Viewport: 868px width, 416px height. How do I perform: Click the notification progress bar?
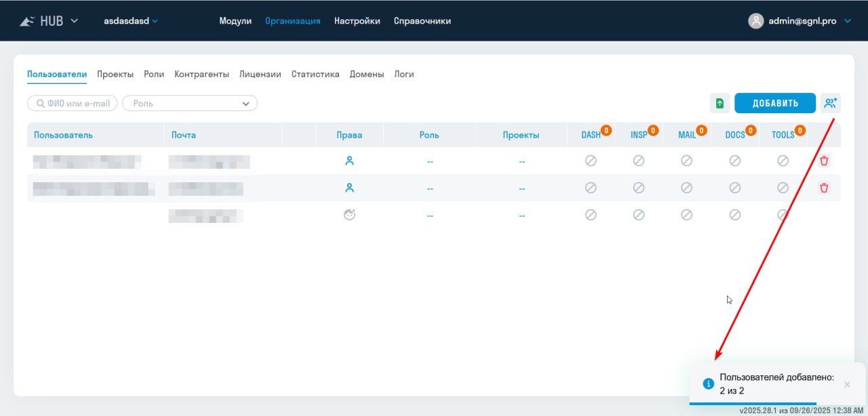(753, 403)
